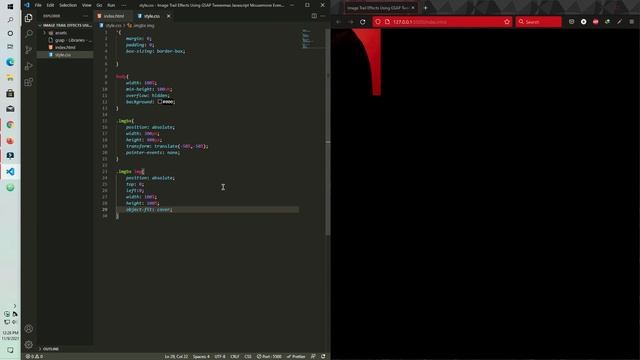
Task: Bookmark this page with the star icon
Action: 507,22
